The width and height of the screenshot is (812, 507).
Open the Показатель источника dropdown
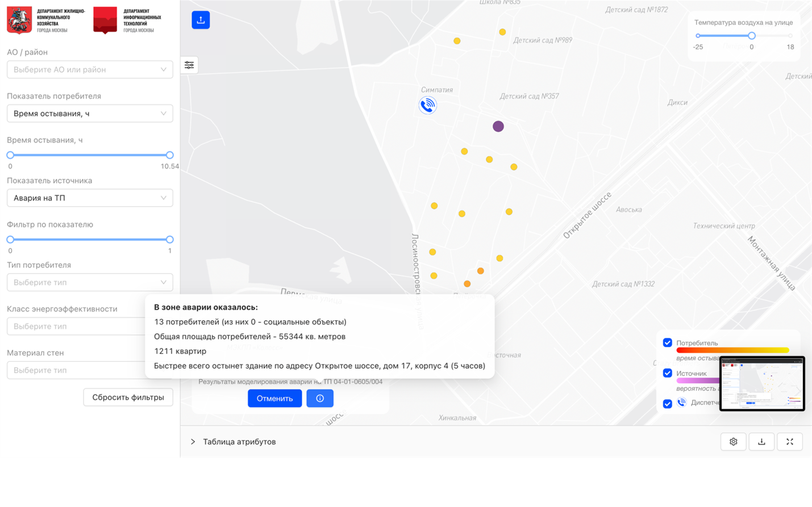[90, 198]
